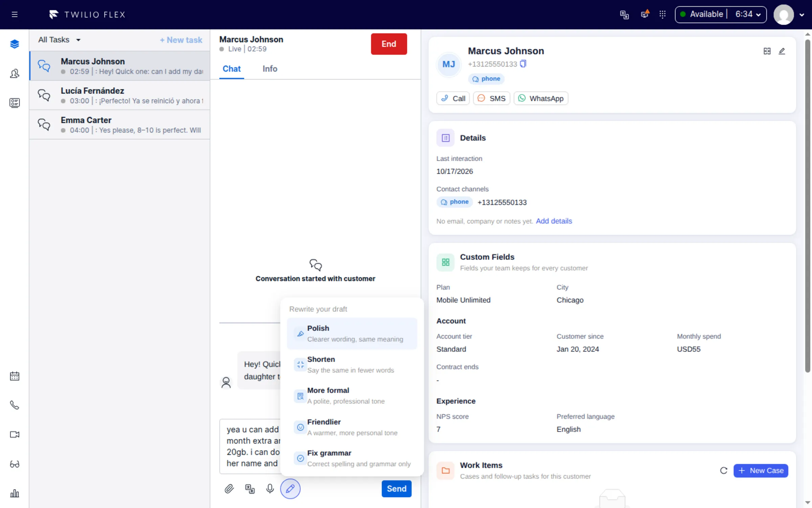The image size is (812, 508).
Task: Start voice input with the microphone icon
Action: click(x=270, y=489)
